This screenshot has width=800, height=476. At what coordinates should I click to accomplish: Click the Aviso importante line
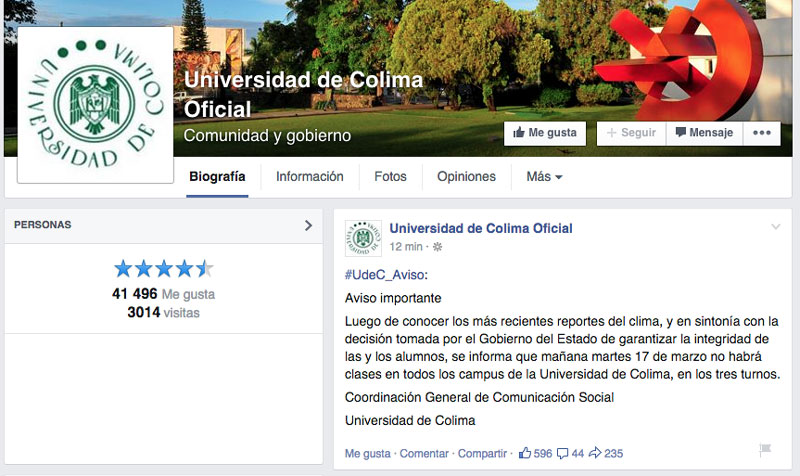click(393, 298)
